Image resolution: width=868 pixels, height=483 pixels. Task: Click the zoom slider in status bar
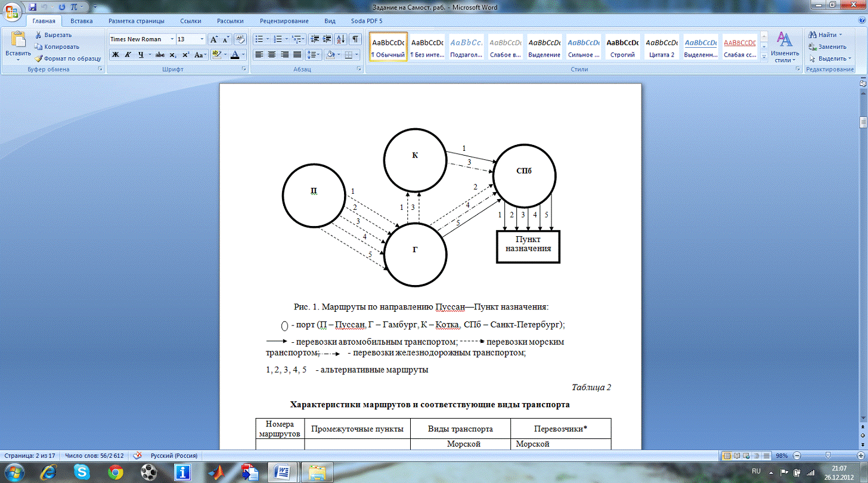(827, 456)
